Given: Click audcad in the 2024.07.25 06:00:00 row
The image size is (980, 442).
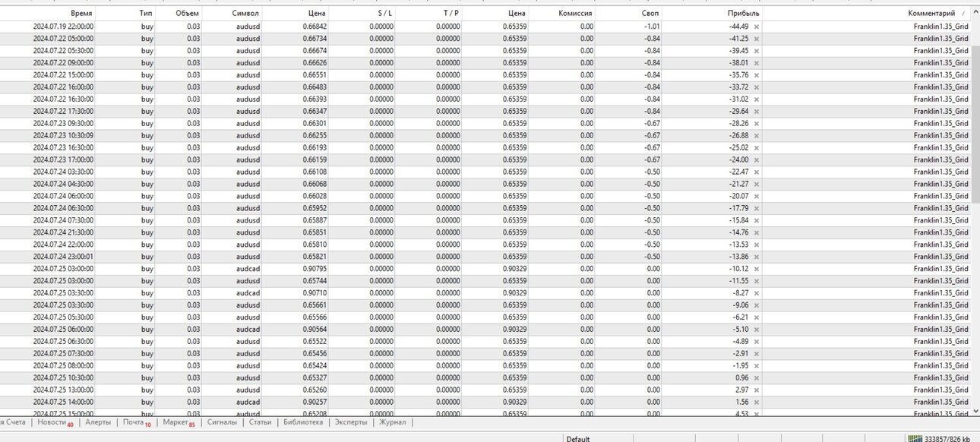Looking at the screenshot, I should pos(248,330).
